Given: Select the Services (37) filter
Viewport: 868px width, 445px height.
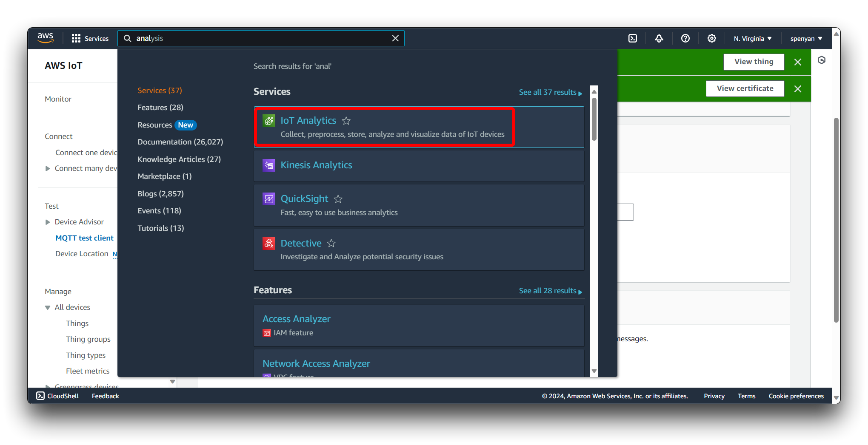Looking at the screenshot, I should (160, 91).
